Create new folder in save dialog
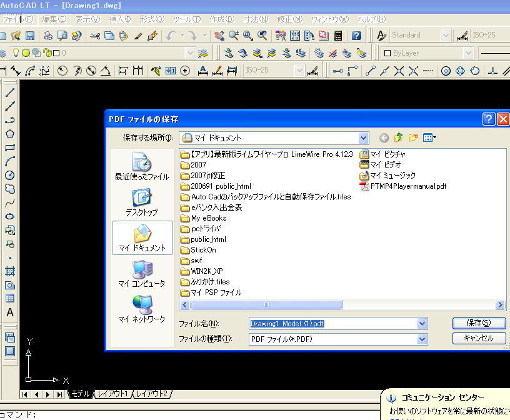The image size is (510, 420). [413, 138]
